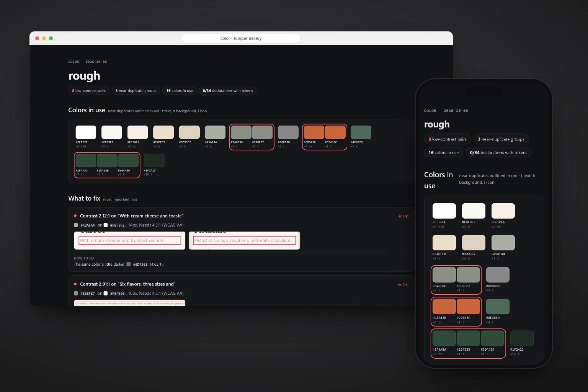Click the #A9AFA4 code chip in the Contrast 2.12:1 issue row
The image size is (588, 392).
coord(88,225)
